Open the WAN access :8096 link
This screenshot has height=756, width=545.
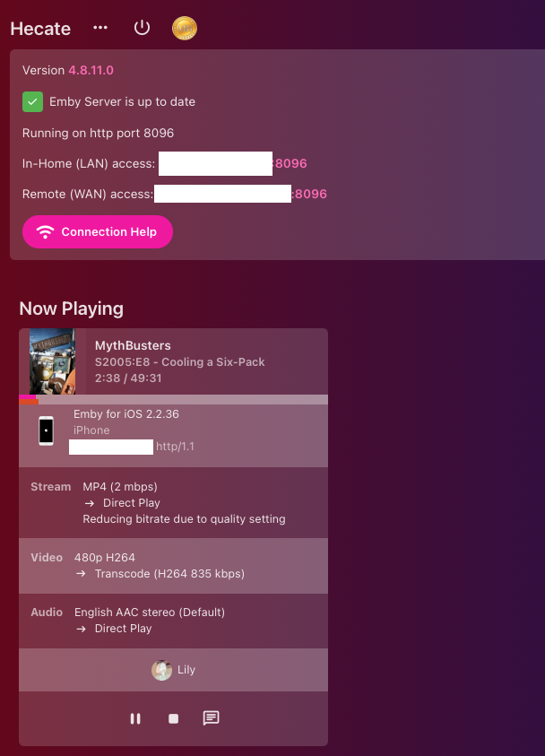[x=309, y=194]
